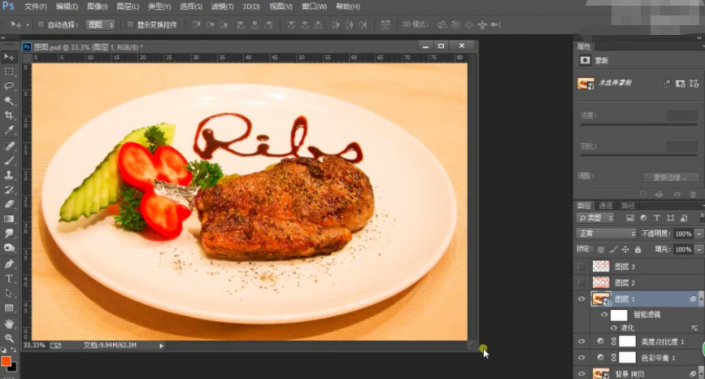The width and height of the screenshot is (705, 379).
Task: Select the Healing Brush tool
Action: click(9, 146)
